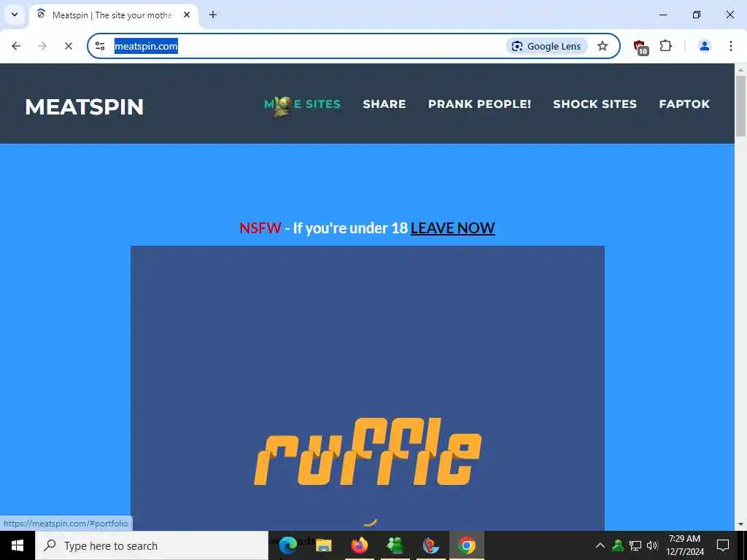Open the green people app in taskbar
Viewport: 747px width, 560px height.
tap(395, 545)
